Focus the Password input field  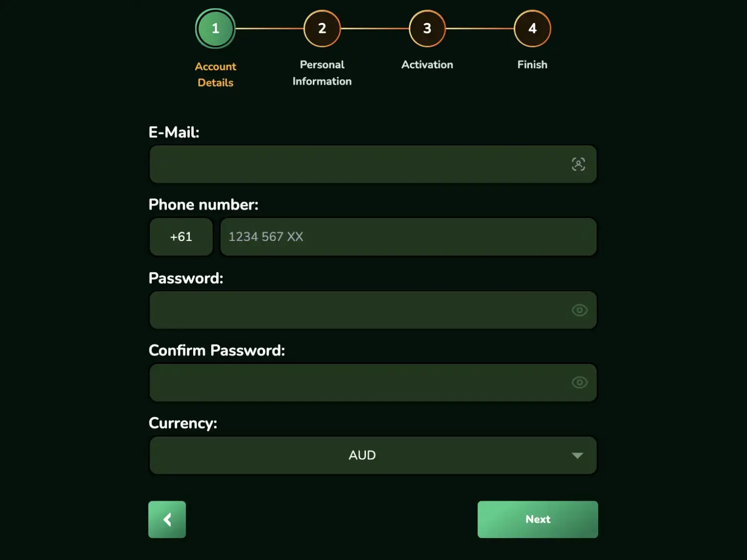click(359, 310)
